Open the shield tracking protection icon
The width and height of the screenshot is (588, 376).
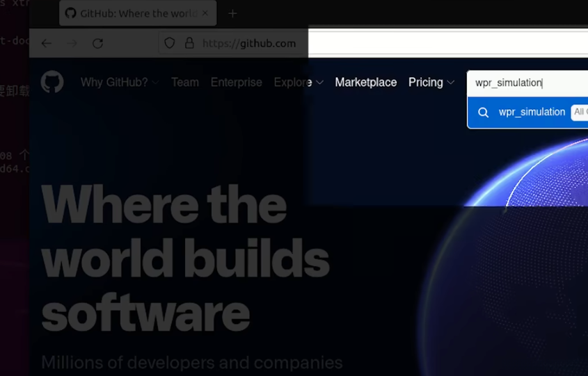(x=170, y=43)
